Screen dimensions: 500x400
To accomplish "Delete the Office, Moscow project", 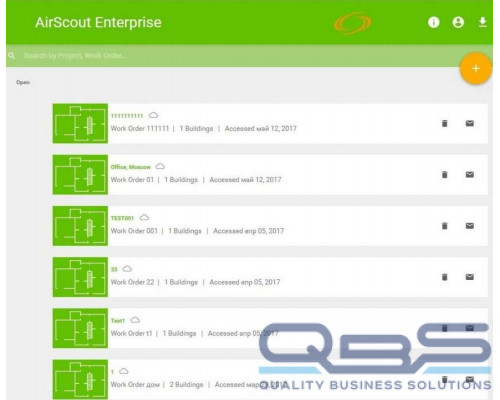I will click(x=444, y=175).
